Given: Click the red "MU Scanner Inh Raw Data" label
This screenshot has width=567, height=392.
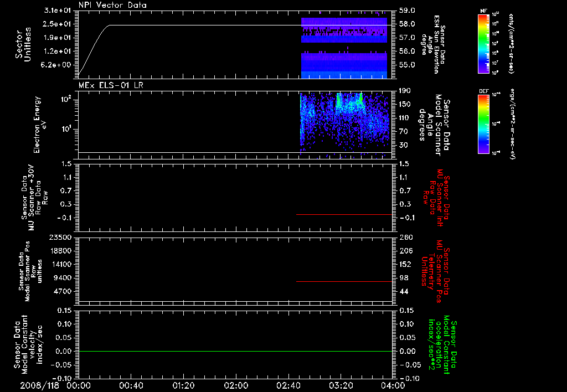Looking at the screenshot, I should point(436,198).
